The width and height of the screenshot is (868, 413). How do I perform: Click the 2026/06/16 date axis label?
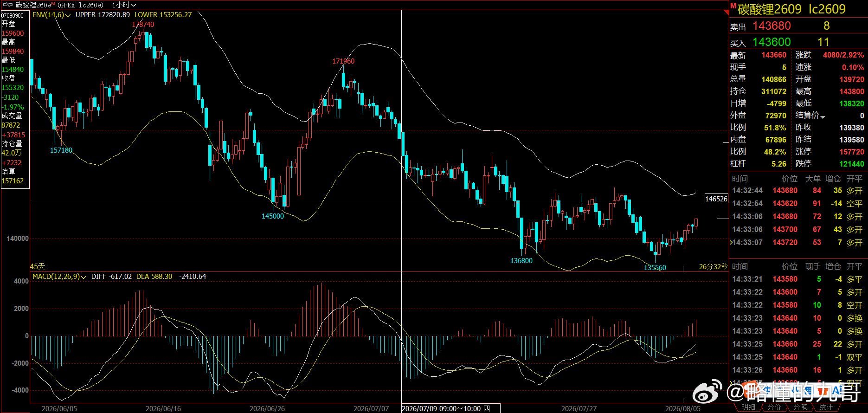click(163, 409)
